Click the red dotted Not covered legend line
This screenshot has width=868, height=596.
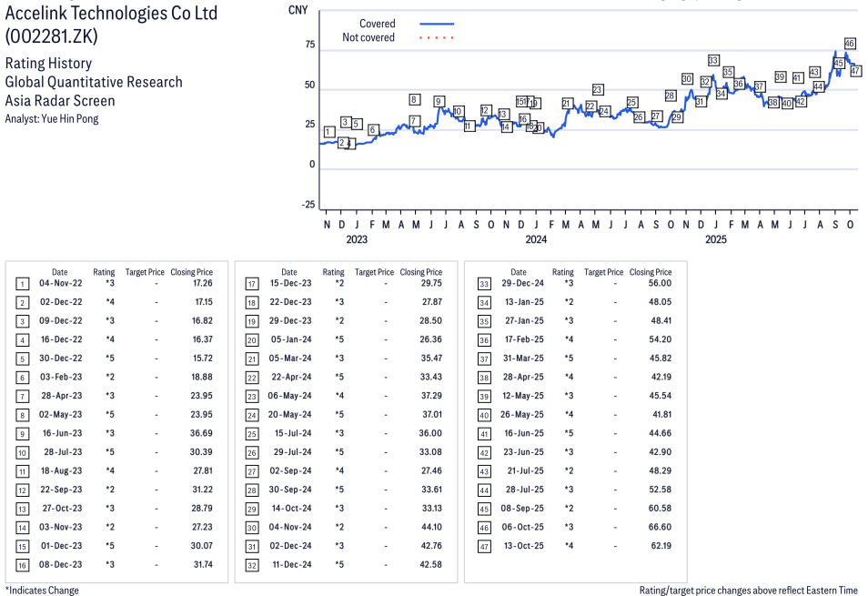coord(437,38)
